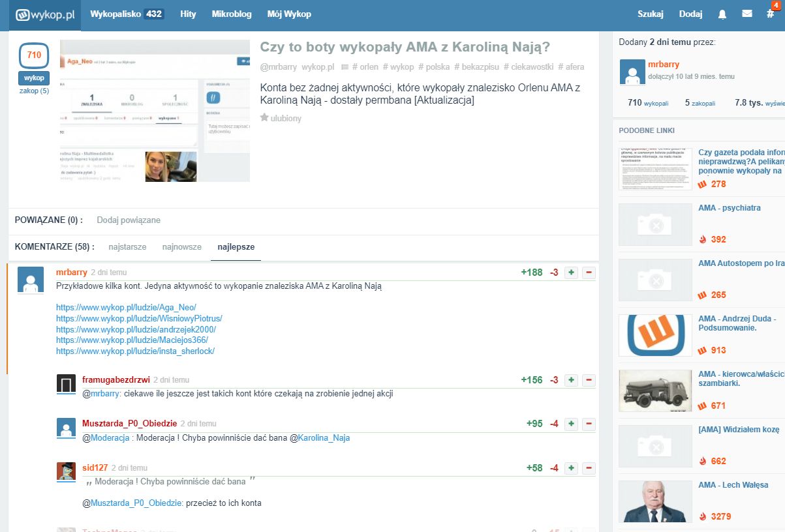Image resolution: width=785 pixels, height=532 pixels.
Task: Open Hity in the top navigation
Action: [x=188, y=14]
